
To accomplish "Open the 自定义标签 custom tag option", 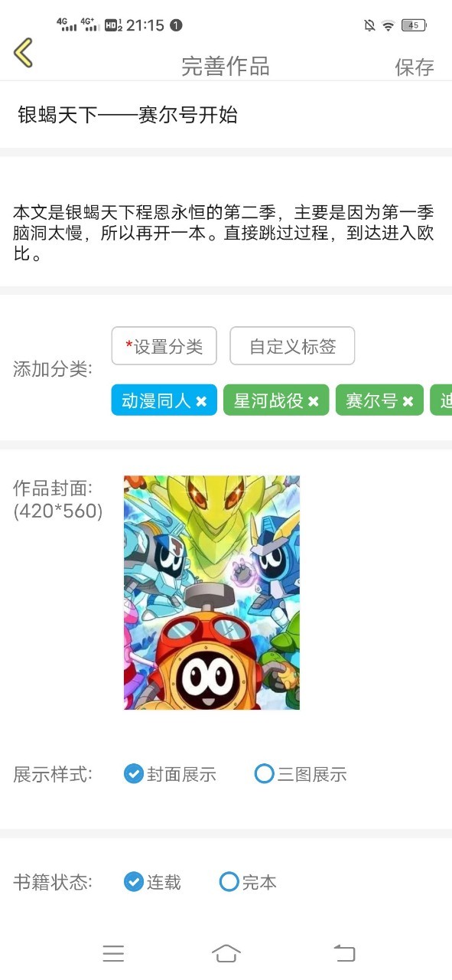I will point(293,346).
